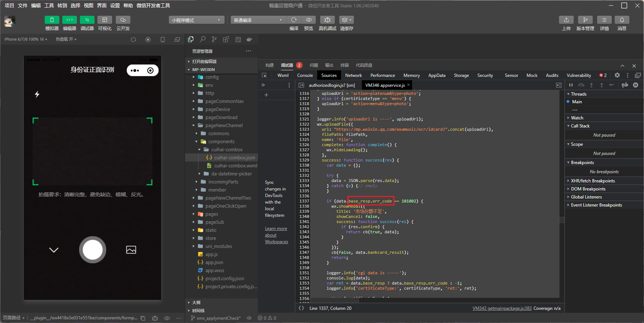The image size is (644, 323).
Task: Open photo gallery icon in simulator
Action: point(131,250)
